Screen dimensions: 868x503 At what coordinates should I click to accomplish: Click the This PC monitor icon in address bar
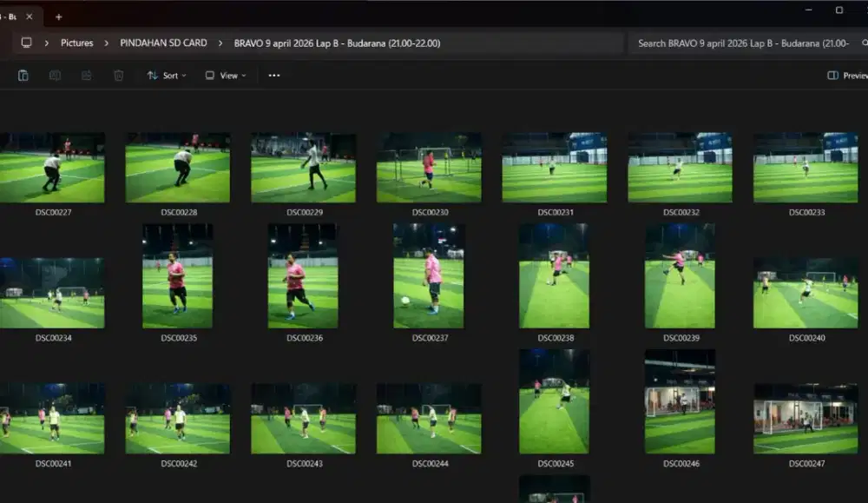click(27, 43)
